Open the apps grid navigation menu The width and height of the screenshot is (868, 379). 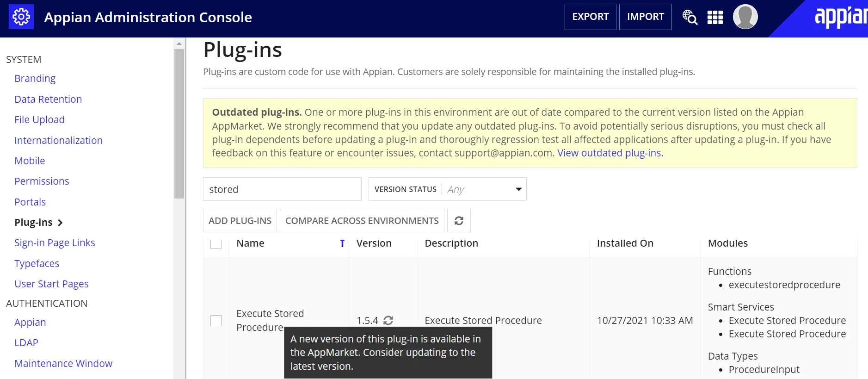pyautogui.click(x=715, y=17)
